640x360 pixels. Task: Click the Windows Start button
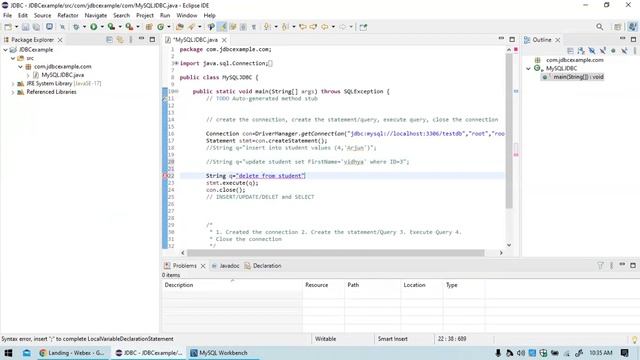point(8,353)
